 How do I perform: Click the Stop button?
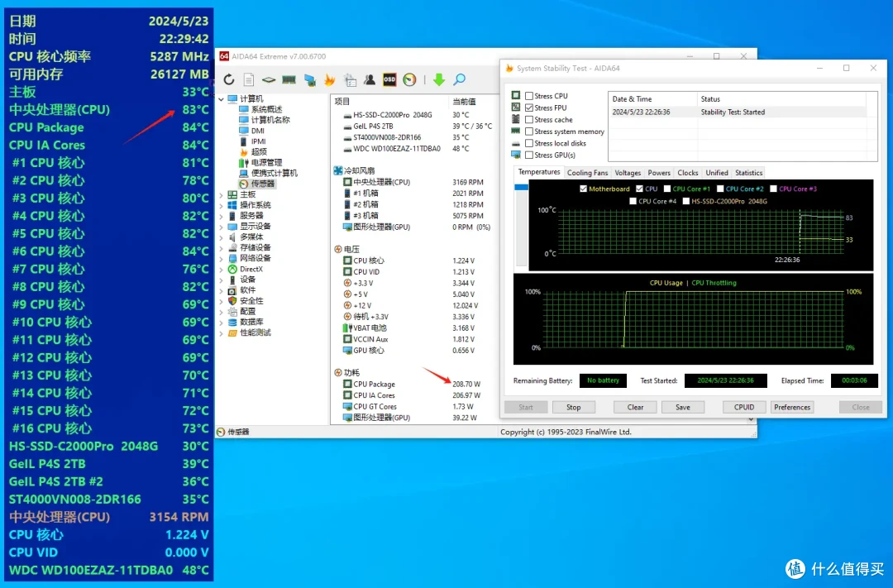click(574, 408)
